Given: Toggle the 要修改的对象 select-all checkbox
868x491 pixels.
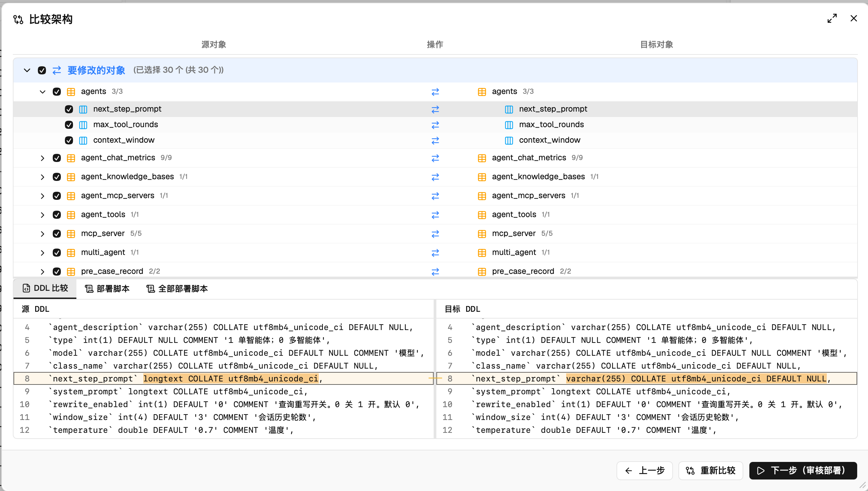Looking at the screenshot, I should [x=42, y=70].
